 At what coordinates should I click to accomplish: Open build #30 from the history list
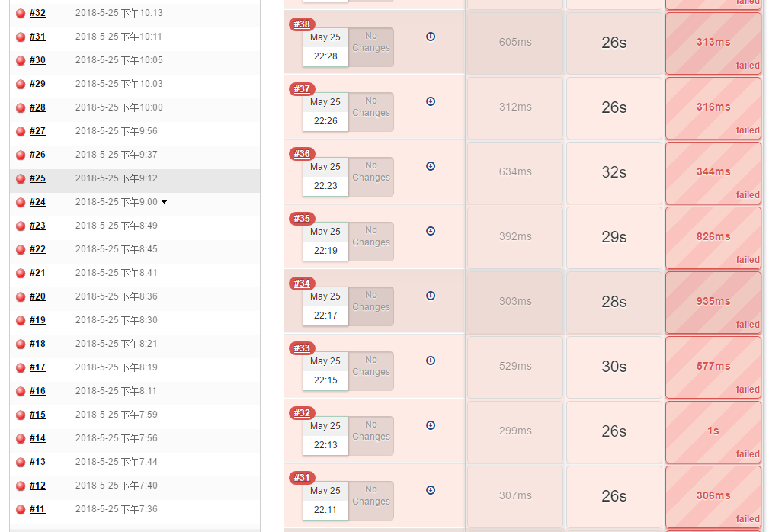[x=37, y=60]
